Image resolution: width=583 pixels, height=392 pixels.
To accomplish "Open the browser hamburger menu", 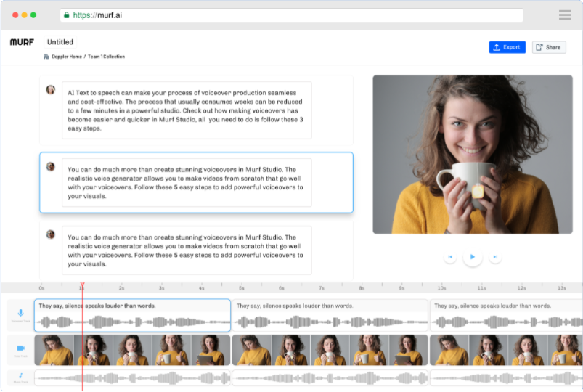I will click(x=565, y=15).
